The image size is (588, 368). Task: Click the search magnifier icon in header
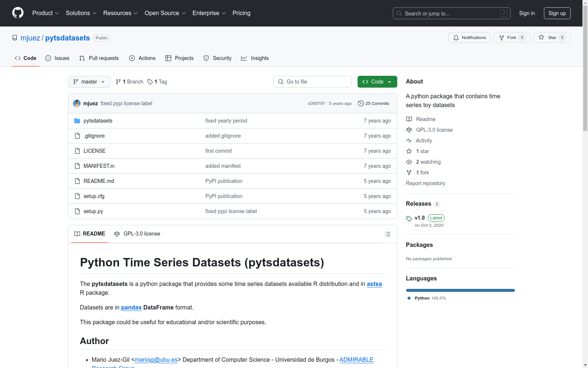tap(399, 13)
